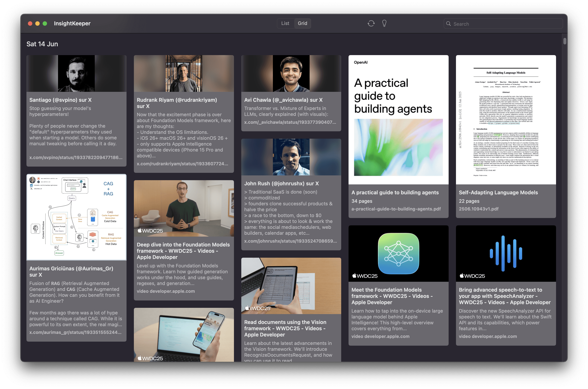
Task: Open Avi Chawla (@_avichawla) sur X title
Action: (x=283, y=100)
